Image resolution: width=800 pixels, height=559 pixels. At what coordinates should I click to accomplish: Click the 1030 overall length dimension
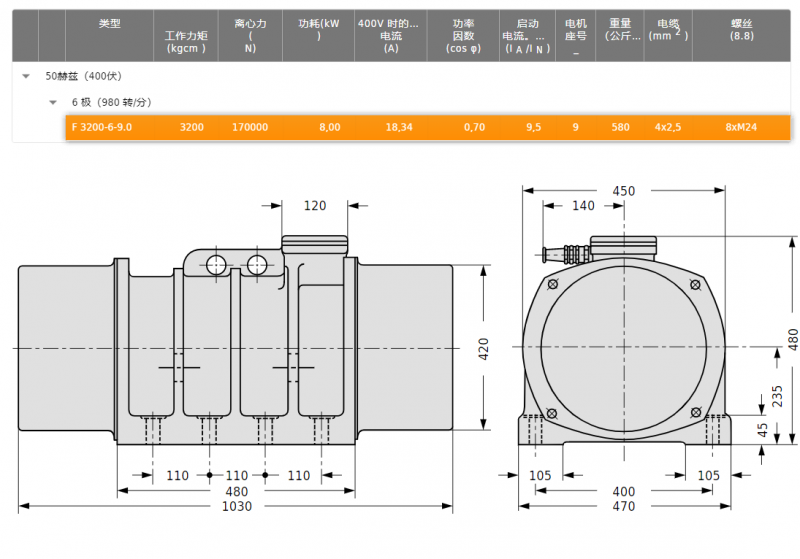pos(237,506)
